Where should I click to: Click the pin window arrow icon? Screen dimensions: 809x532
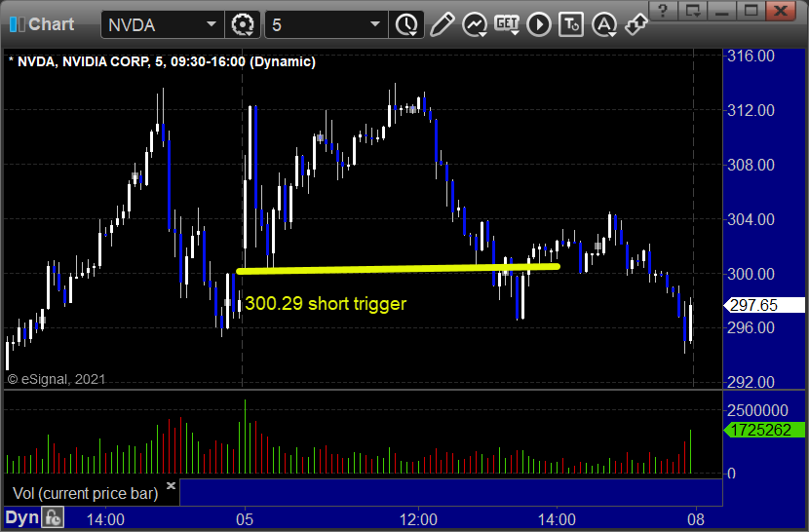click(x=636, y=24)
